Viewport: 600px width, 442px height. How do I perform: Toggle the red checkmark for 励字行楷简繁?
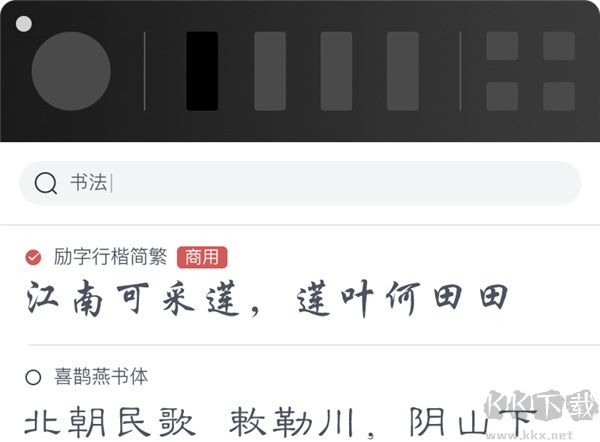coord(33,257)
